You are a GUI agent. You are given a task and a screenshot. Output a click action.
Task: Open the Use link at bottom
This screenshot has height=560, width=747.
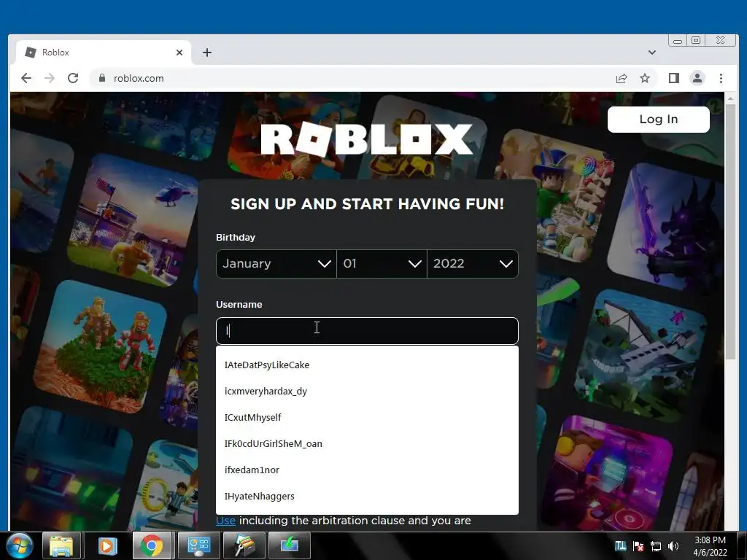point(226,521)
